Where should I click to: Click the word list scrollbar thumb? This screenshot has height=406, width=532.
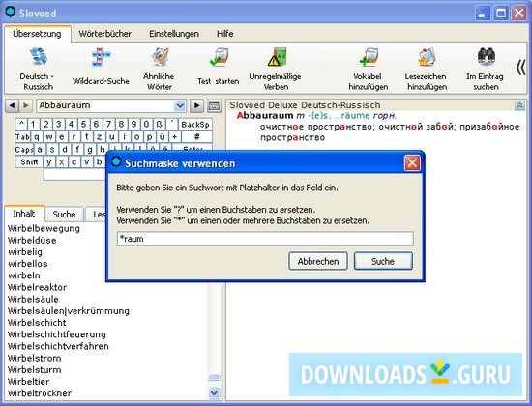pyautogui.click(x=214, y=377)
